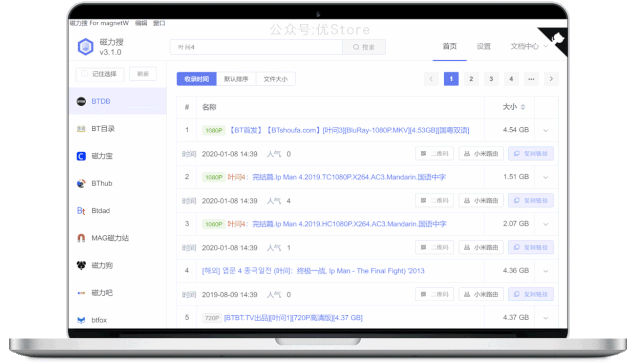Focus the search input field
The height and width of the screenshot is (364, 639).
click(256, 47)
